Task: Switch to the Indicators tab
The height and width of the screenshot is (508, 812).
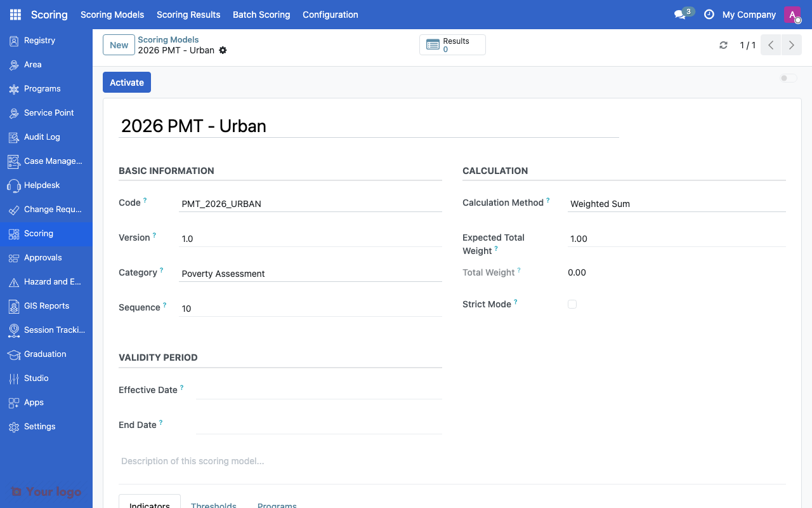Action: coord(150,502)
